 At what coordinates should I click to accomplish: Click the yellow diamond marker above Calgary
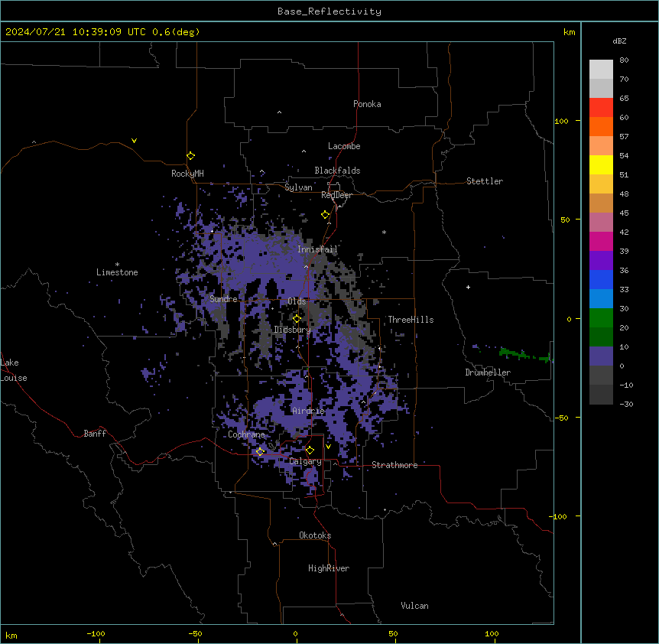(310, 450)
